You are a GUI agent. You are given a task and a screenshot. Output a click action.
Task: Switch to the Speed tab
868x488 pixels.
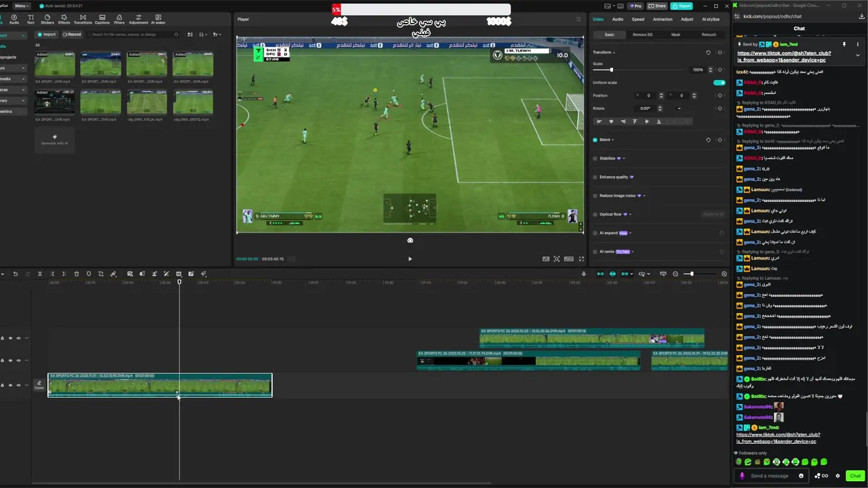click(638, 19)
